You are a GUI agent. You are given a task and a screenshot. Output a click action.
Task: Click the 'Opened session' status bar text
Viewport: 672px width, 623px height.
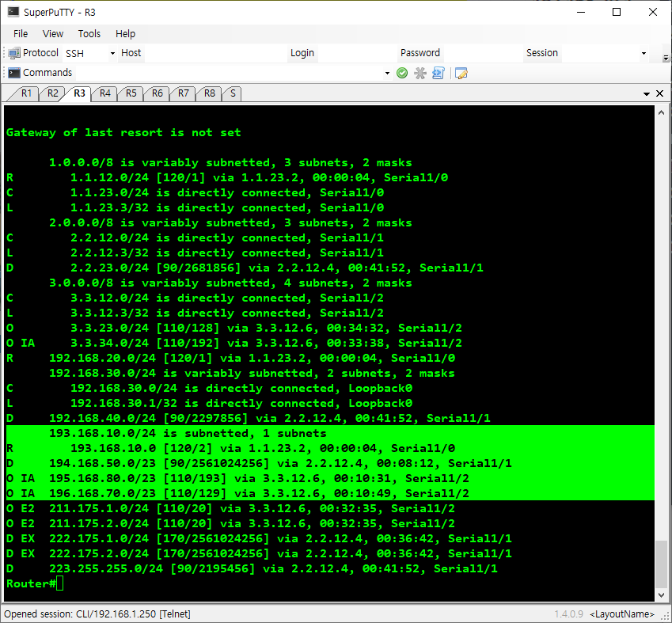(x=97, y=614)
